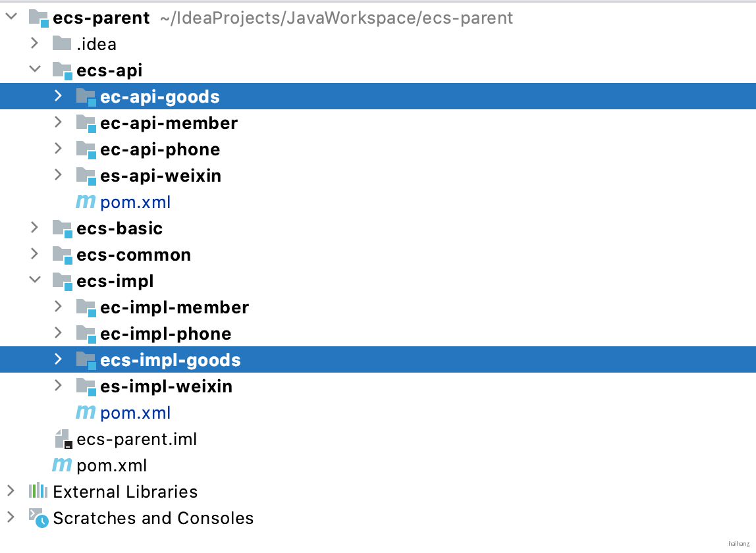The image size is (756, 553).
Task: Click the Scratches and Consoles icon
Action: click(x=38, y=518)
